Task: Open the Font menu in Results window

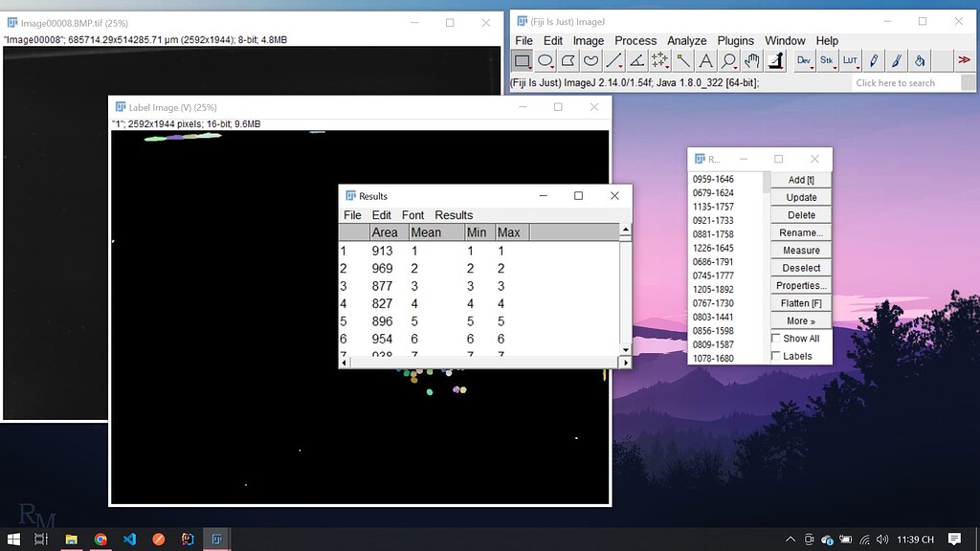Action: (x=412, y=214)
